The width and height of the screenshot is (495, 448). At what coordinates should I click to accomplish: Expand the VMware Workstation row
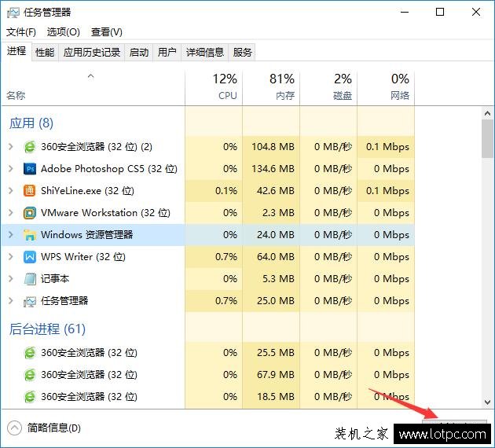(x=11, y=213)
